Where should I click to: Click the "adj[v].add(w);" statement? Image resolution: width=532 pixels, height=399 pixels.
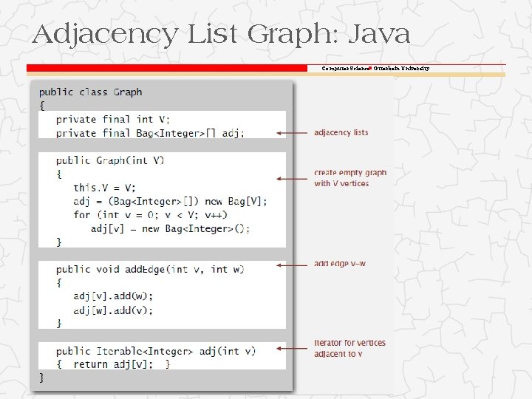coord(113,296)
